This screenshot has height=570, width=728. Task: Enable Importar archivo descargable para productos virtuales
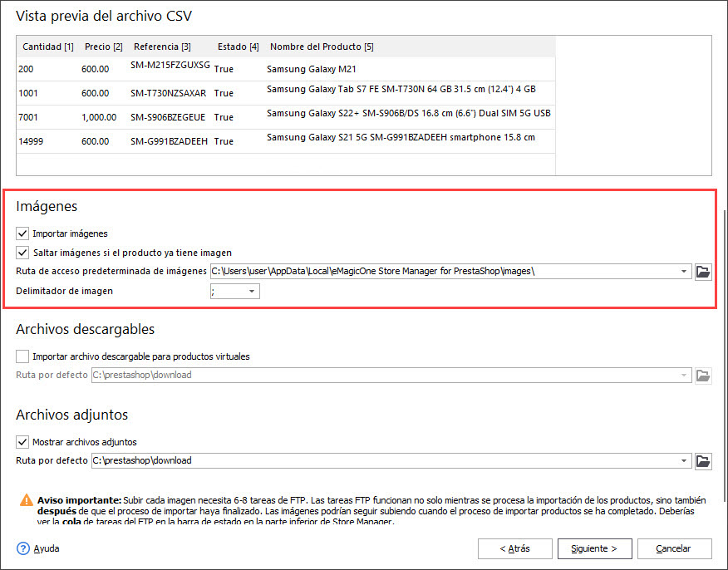[x=22, y=356]
